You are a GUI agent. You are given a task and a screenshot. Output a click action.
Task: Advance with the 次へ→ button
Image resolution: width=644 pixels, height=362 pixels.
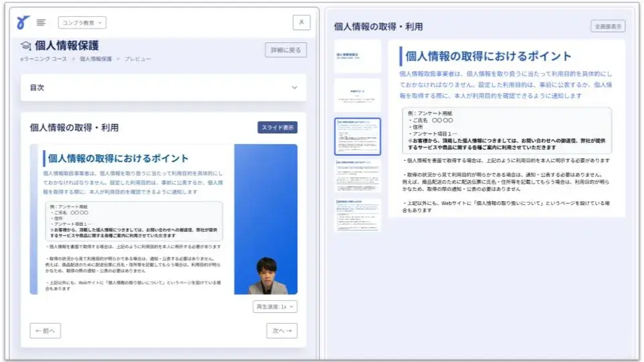coord(282,330)
